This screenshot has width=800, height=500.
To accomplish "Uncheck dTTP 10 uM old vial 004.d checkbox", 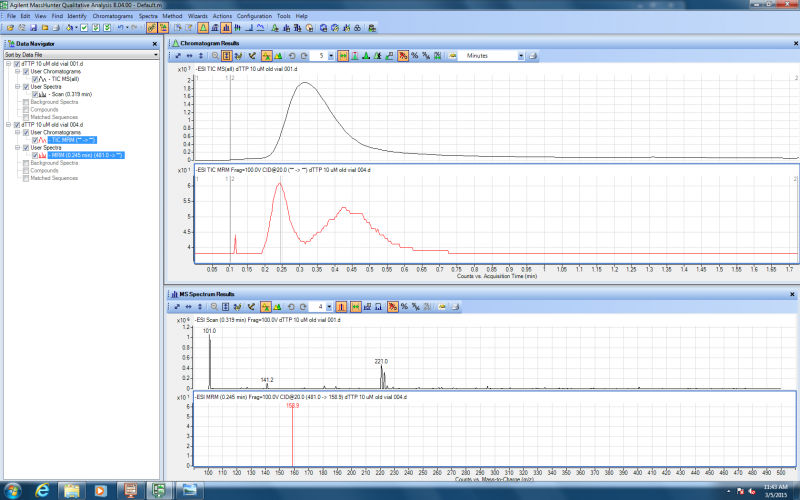I will pyautogui.click(x=17, y=125).
